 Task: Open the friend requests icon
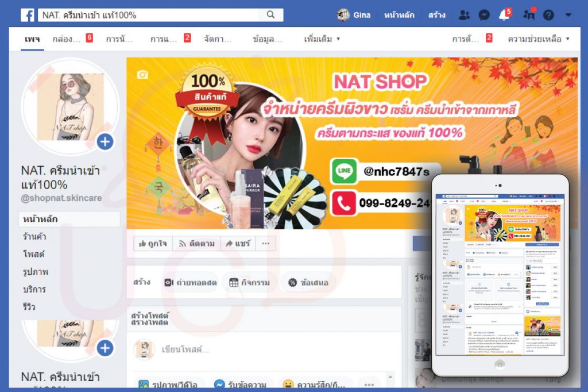click(x=464, y=15)
